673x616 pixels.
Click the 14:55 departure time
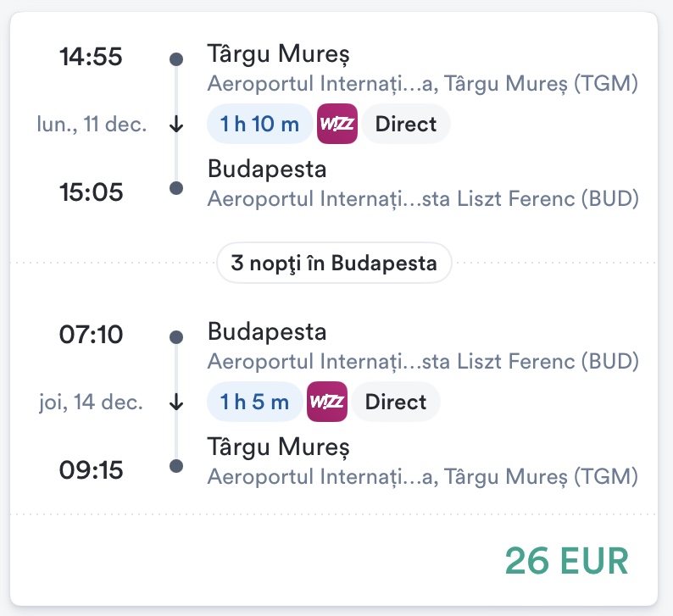point(91,58)
